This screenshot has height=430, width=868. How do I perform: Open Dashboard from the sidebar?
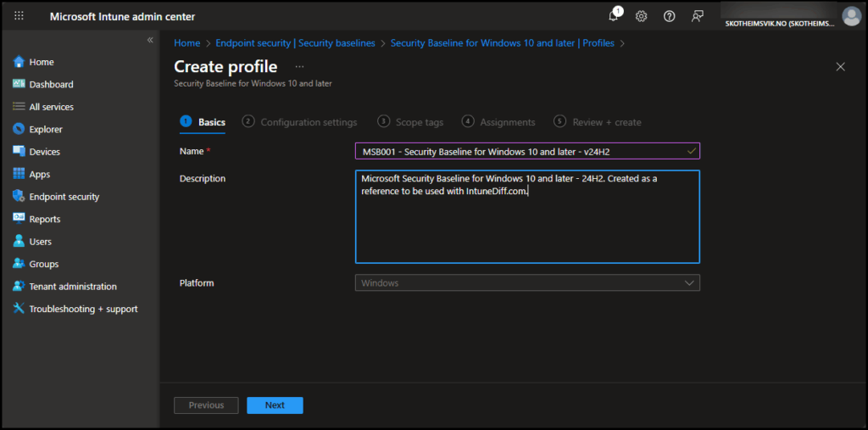coord(51,84)
